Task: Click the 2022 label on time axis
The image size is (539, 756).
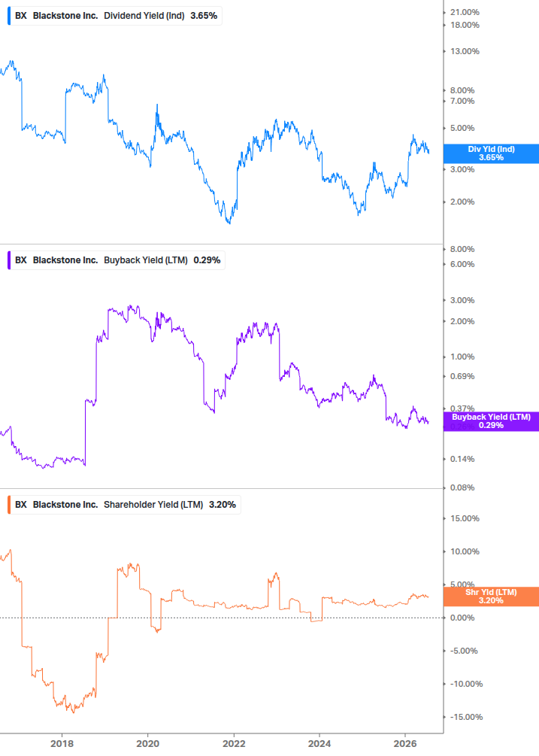Action: point(234,743)
